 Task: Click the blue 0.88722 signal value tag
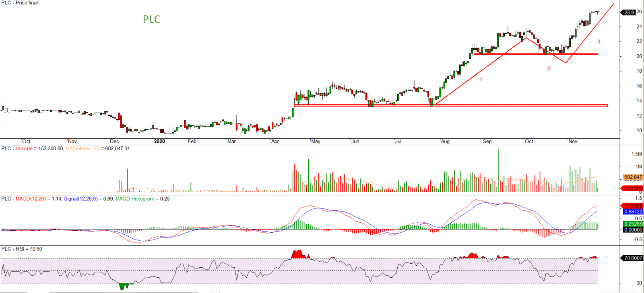click(x=633, y=212)
